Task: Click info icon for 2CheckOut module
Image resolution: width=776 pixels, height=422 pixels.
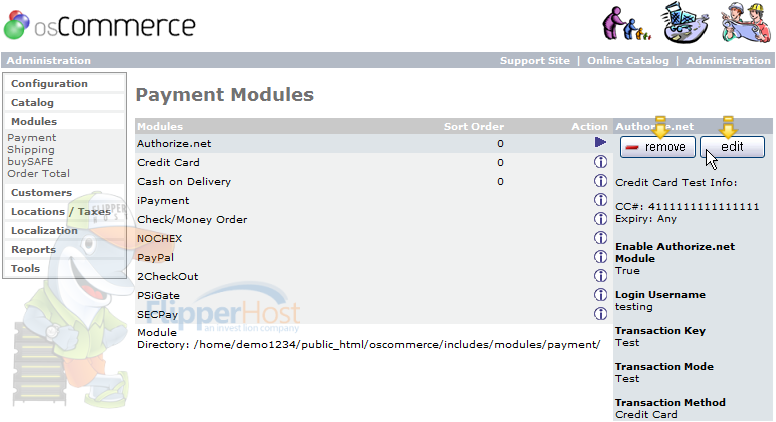Action: (x=600, y=276)
